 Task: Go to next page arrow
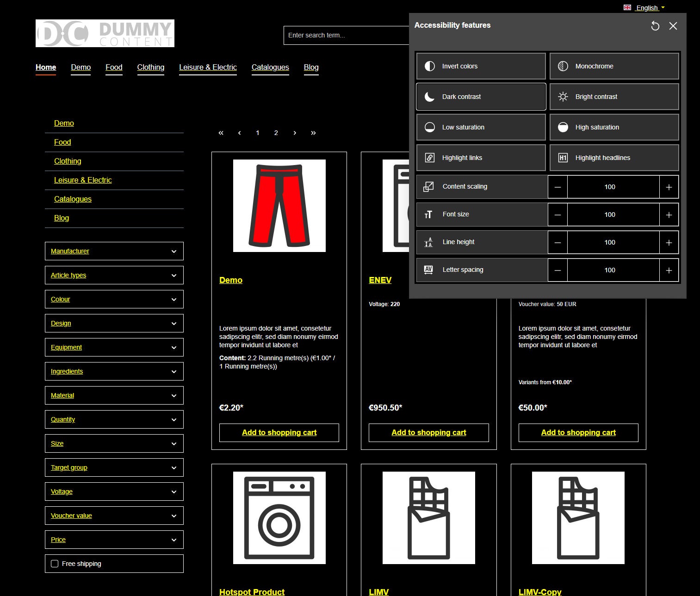(x=295, y=133)
